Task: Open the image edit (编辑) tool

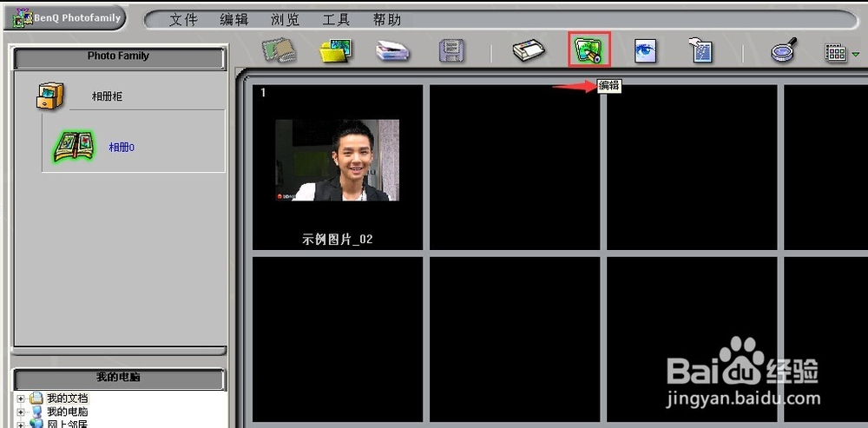Action: 589,49
